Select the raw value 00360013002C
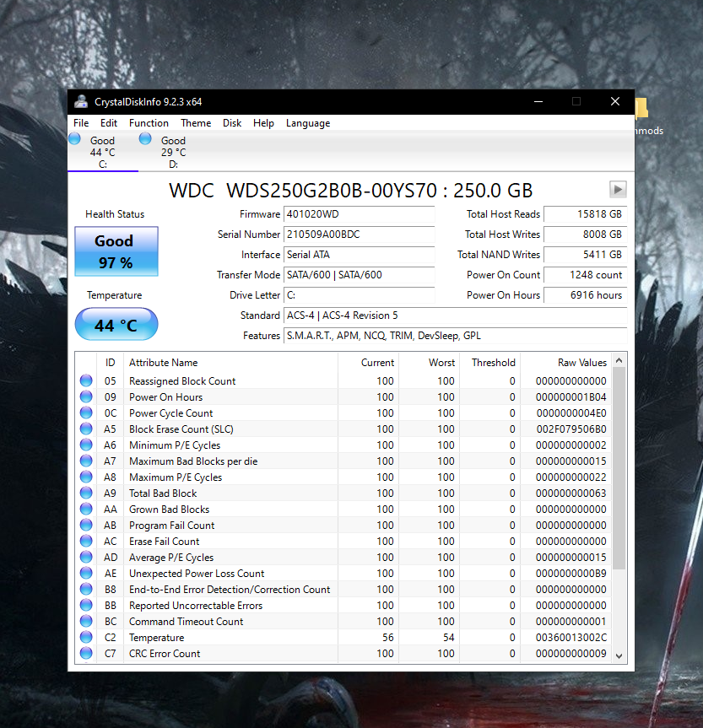The width and height of the screenshot is (703, 728). [x=571, y=638]
